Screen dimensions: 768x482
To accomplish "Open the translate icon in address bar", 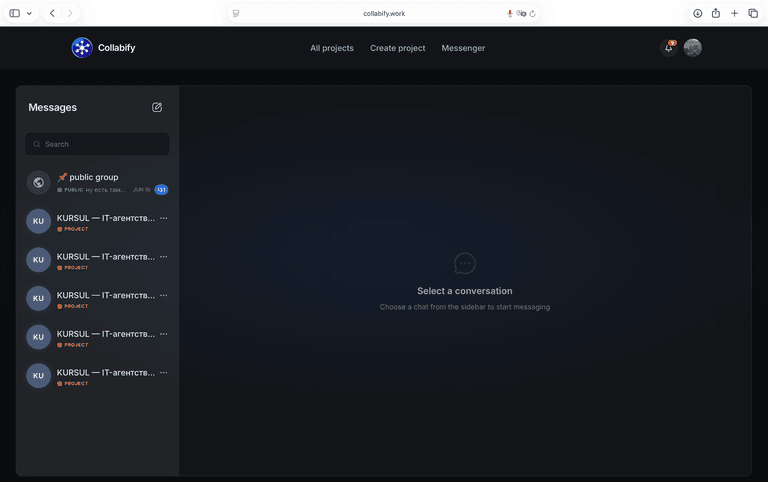I will (x=521, y=13).
